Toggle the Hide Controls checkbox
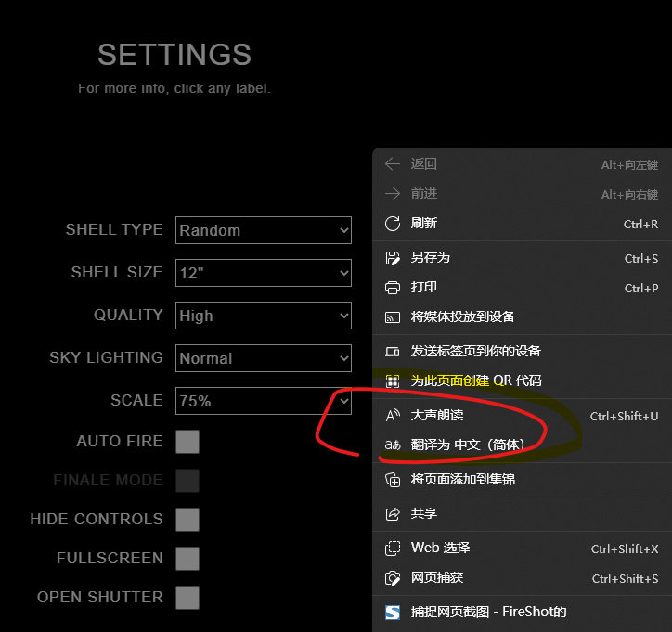The width and height of the screenshot is (672, 632). [x=187, y=520]
